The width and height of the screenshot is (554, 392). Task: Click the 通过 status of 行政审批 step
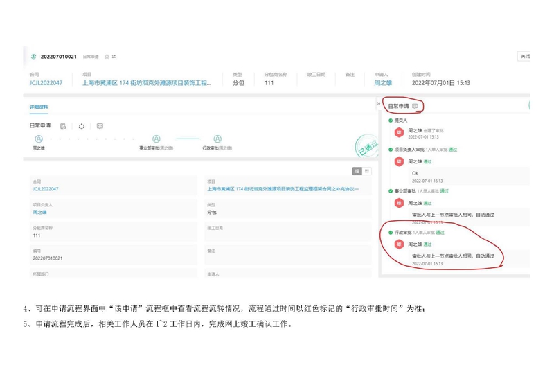pos(440,233)
